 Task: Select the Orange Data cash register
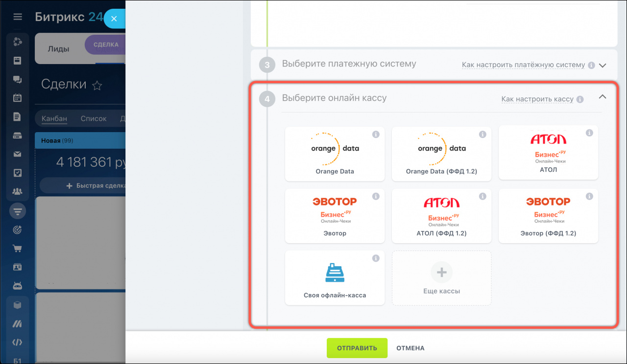pyautogui.click(x=335, y=154)
